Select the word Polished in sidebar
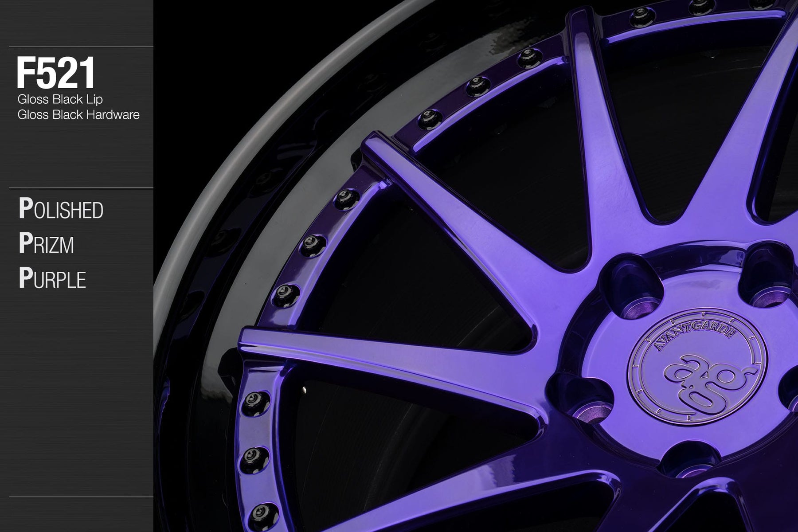 click(61, 210)
